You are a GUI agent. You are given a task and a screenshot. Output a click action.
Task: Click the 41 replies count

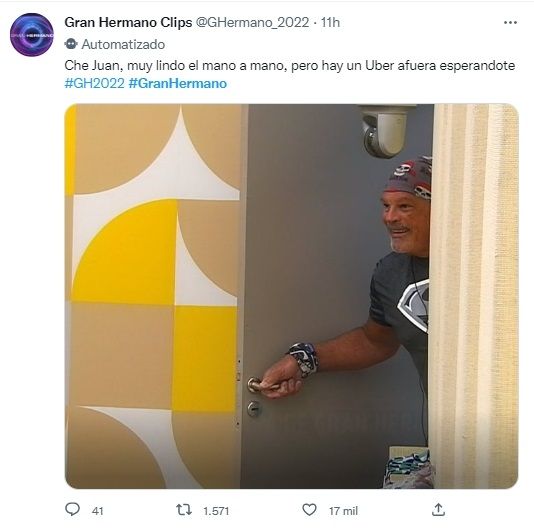click(x=97, y=511)
